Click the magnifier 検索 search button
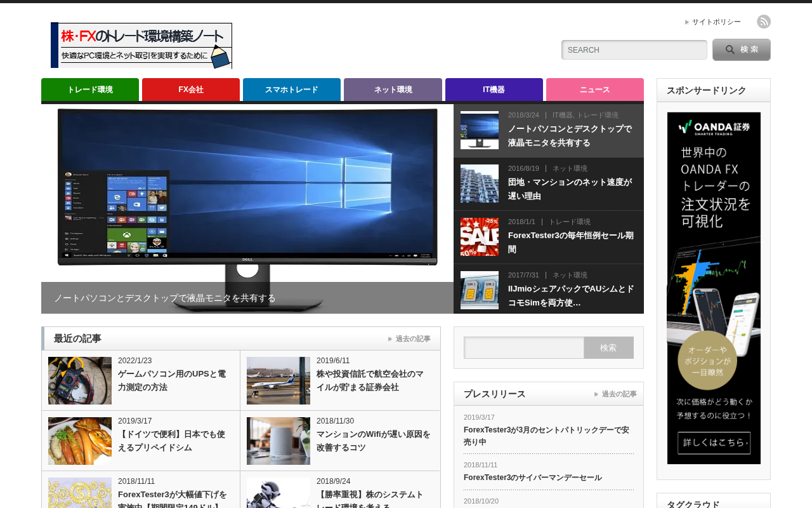This screenshot has height=508, width=812. [742, 50]
